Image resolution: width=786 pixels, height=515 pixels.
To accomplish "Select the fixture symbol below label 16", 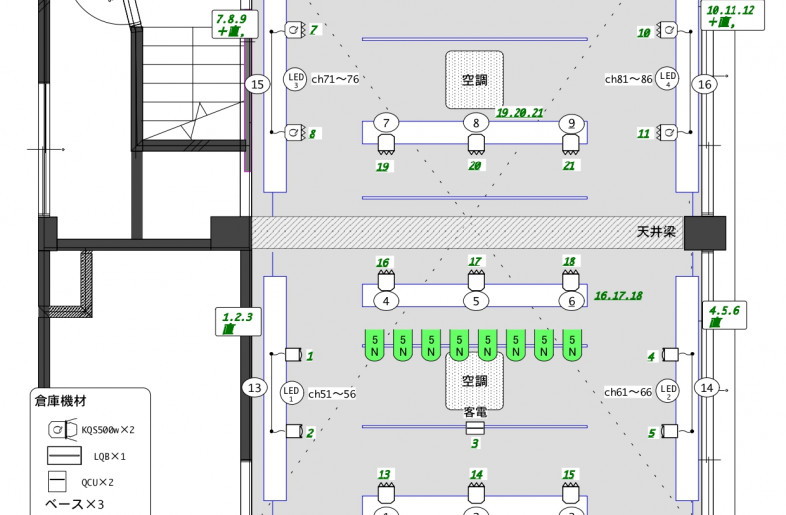I will (385, 280).
